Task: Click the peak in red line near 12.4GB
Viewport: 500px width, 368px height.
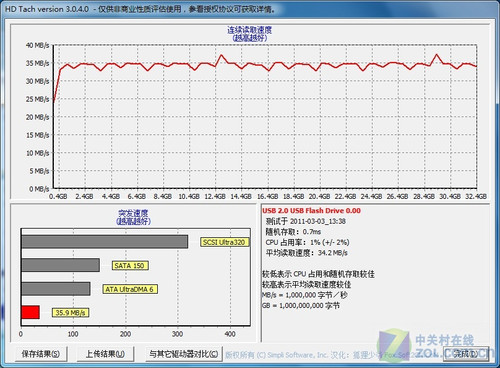Action: pyautogui.click(x=221, y=55)
